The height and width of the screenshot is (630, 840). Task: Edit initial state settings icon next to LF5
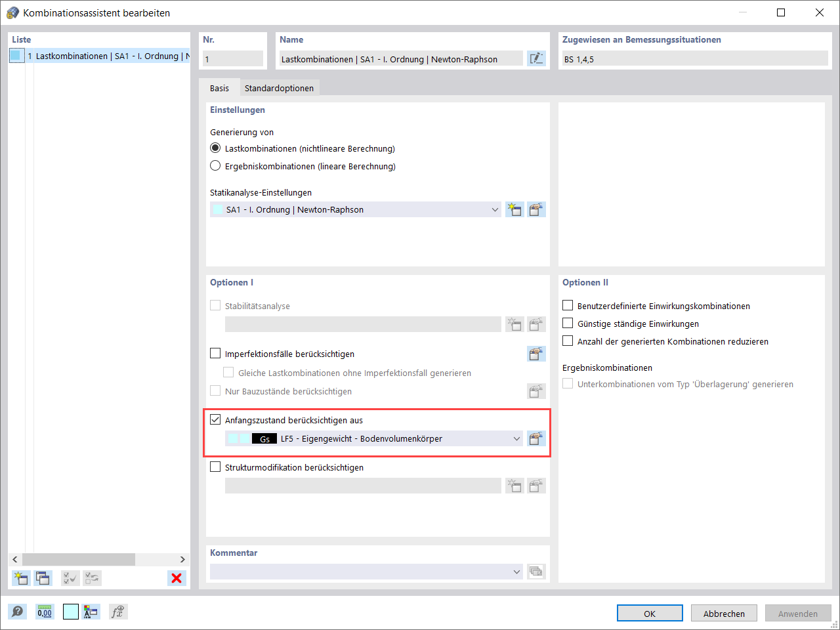pos(537,438)
